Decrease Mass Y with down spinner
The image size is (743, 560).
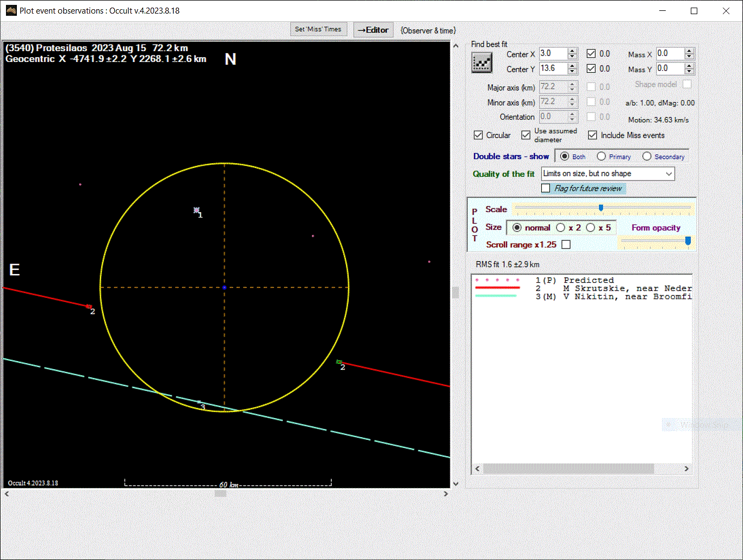(690, 71)
